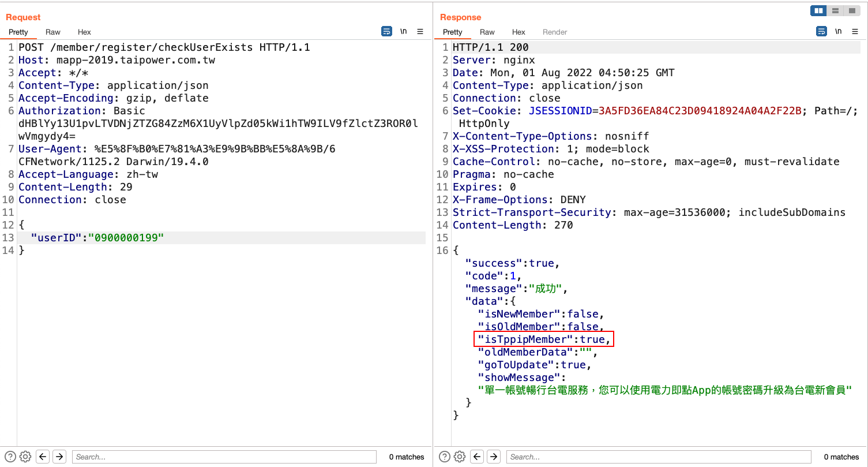Open Response search help icon
Viewport: 868px width, 467px height.
(444, 457)
